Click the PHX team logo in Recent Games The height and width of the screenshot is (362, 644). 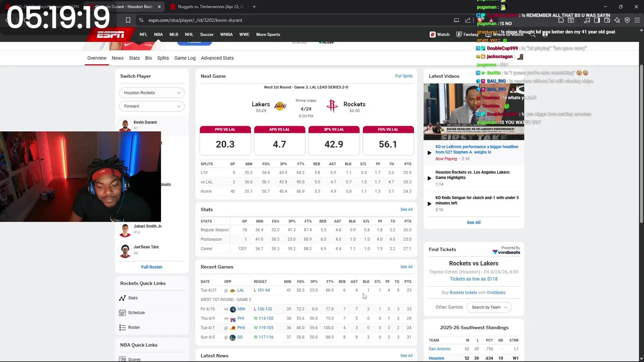point(232,328)
